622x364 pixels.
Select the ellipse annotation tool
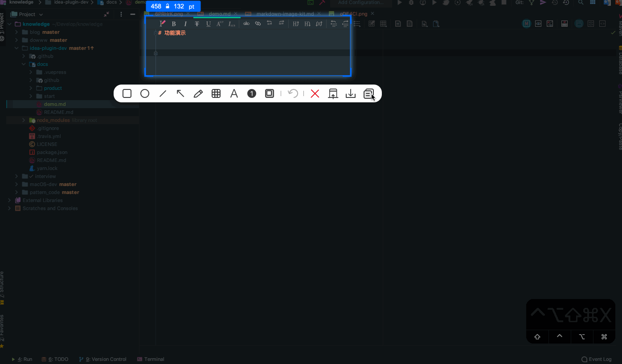(x=144, y=93)
